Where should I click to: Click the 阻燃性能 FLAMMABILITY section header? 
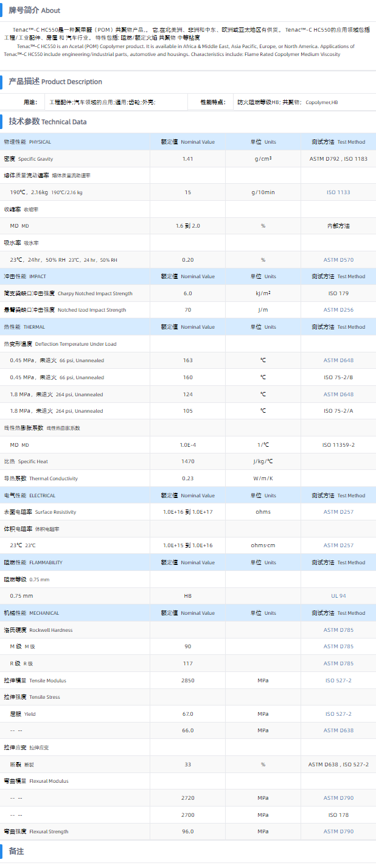33,562
